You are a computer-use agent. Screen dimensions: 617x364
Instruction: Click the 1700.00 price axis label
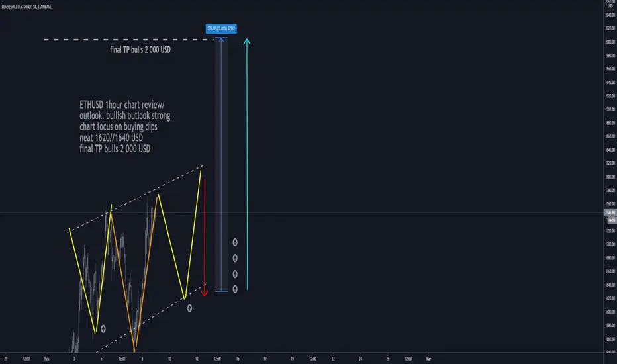[x=610, y=244]
